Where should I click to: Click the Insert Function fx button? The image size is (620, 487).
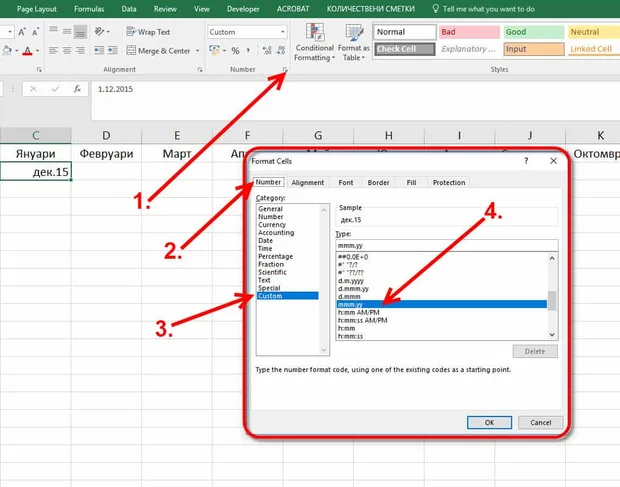coord(78,89)
